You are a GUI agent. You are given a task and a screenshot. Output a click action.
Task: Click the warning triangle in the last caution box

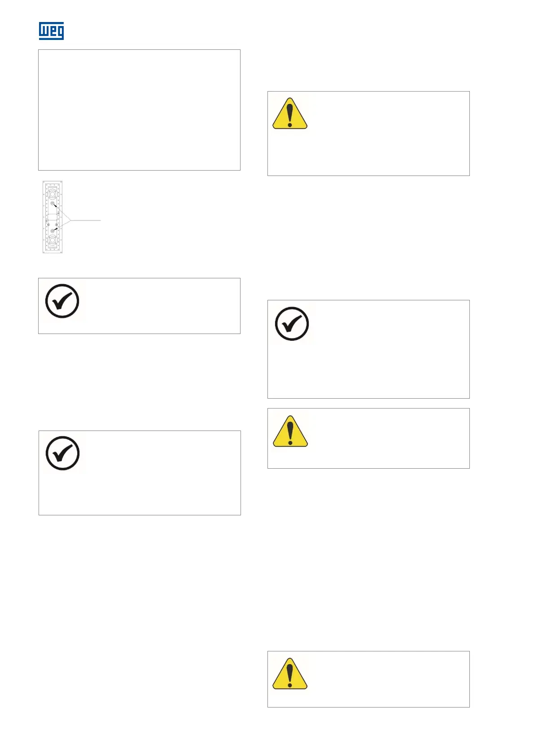[290, 673]
